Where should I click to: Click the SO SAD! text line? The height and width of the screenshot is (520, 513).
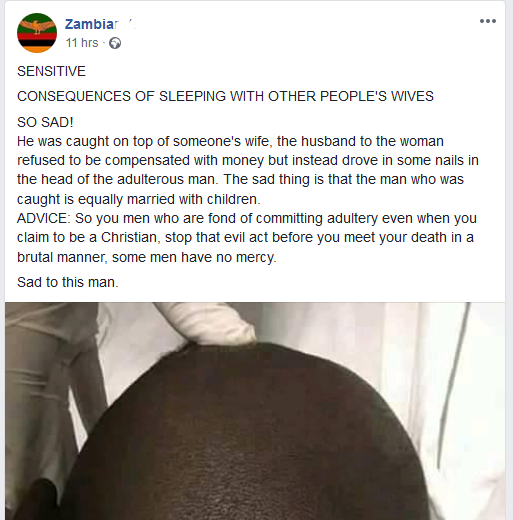coord(45,122)
